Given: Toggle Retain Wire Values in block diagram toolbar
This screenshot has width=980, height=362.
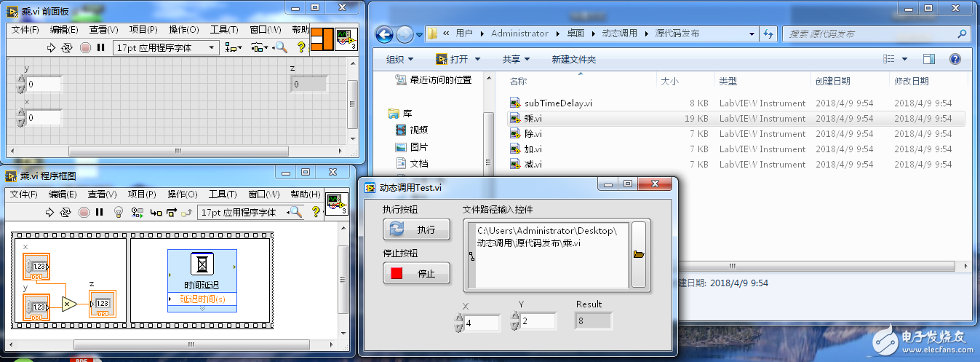Looking at the screenshot, I should 137,213.
